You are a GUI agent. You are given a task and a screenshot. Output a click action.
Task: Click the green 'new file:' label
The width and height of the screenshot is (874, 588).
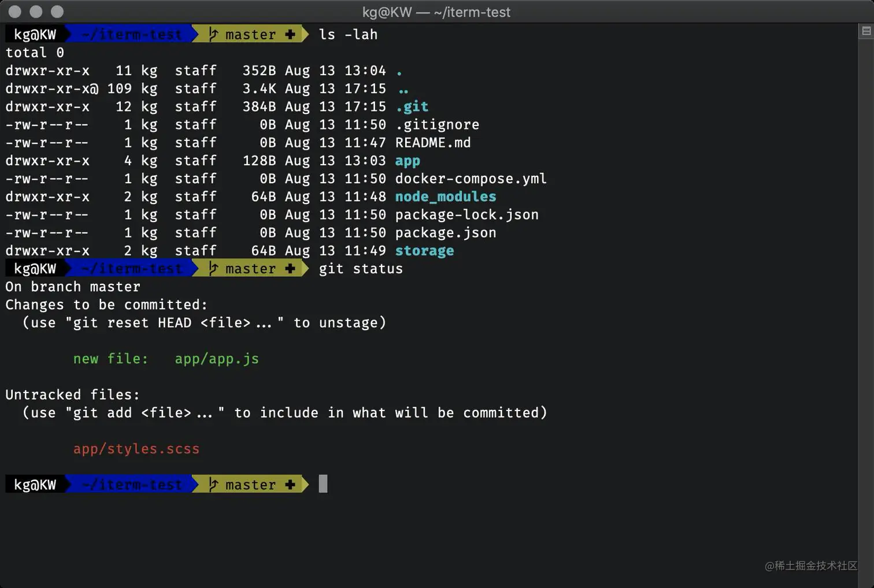click(110, 359)
